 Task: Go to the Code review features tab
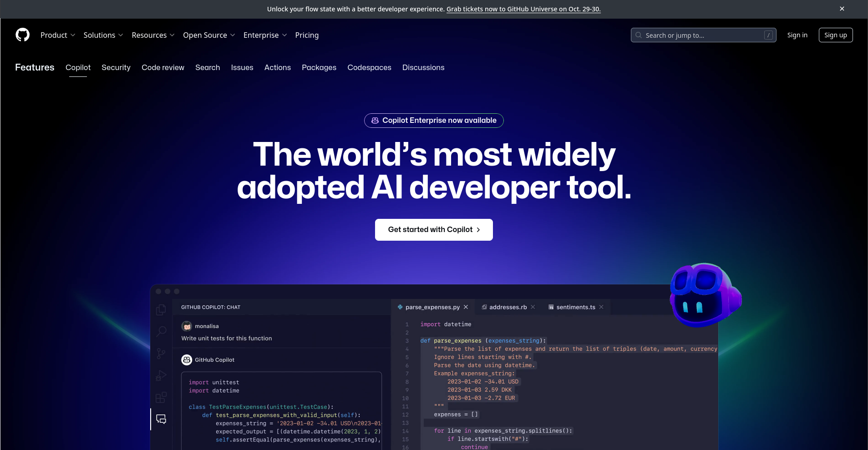[x=163, y=67]
